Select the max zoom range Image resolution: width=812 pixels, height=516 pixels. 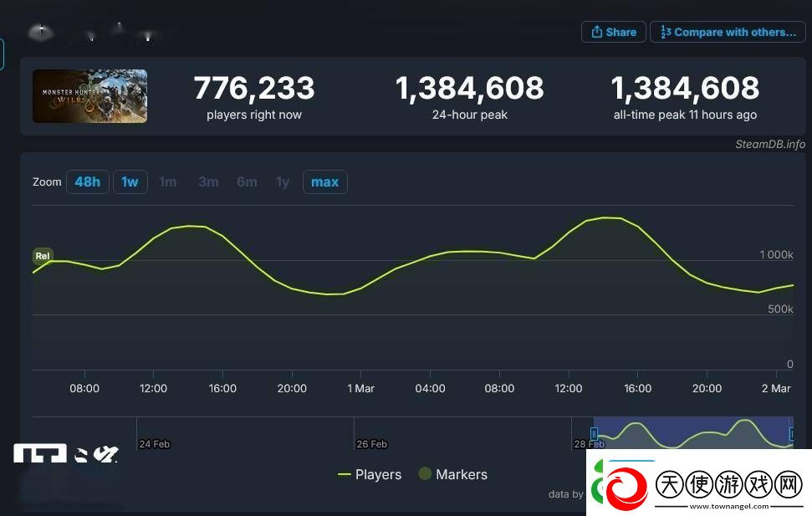324,181
